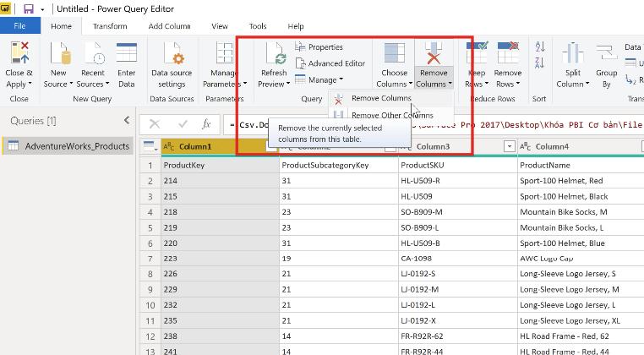Select the Column4 header
The height and width of the screenshot is (355, 644).
[x=581, y=146]
